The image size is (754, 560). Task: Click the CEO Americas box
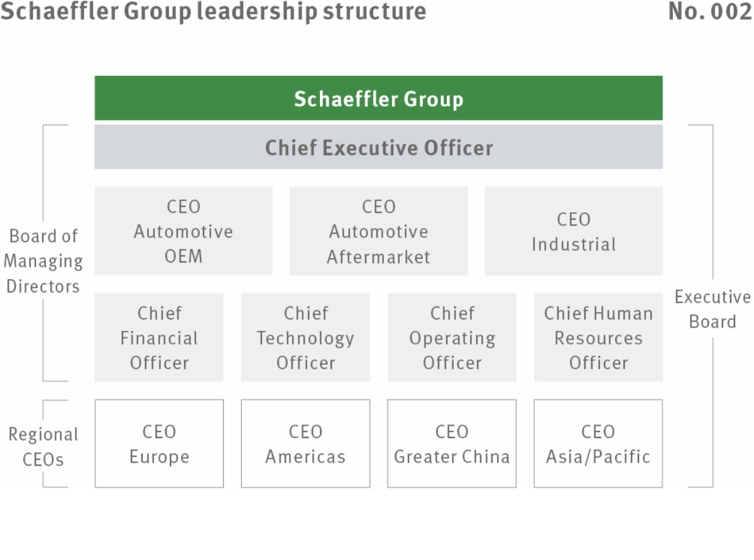305,444
